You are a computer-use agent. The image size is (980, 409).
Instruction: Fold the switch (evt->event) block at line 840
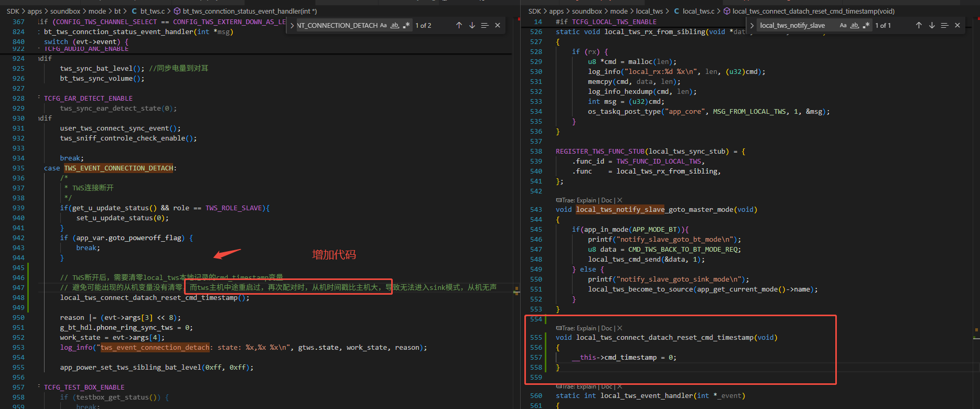pyautogui.click(x=39, y=41)
